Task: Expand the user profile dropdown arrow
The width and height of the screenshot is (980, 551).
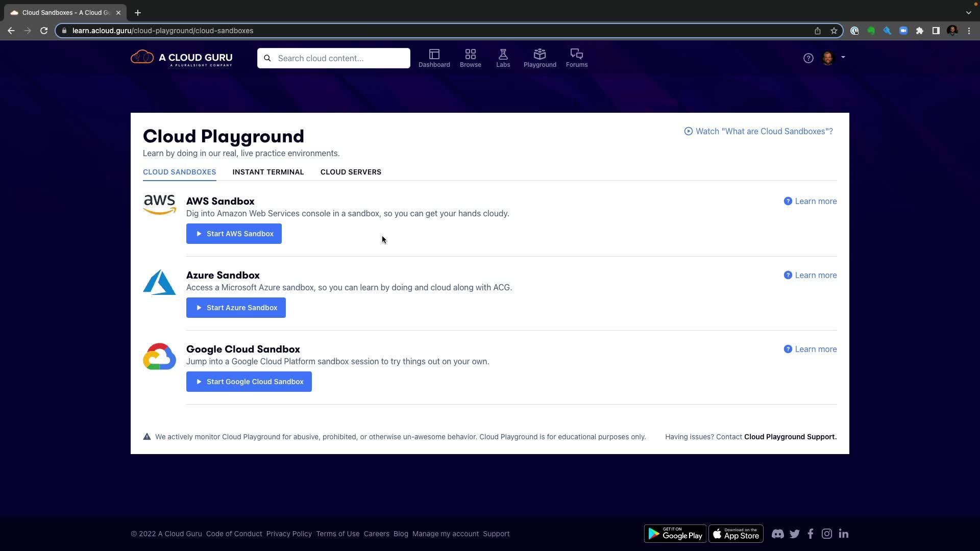Action: (843, 57)
